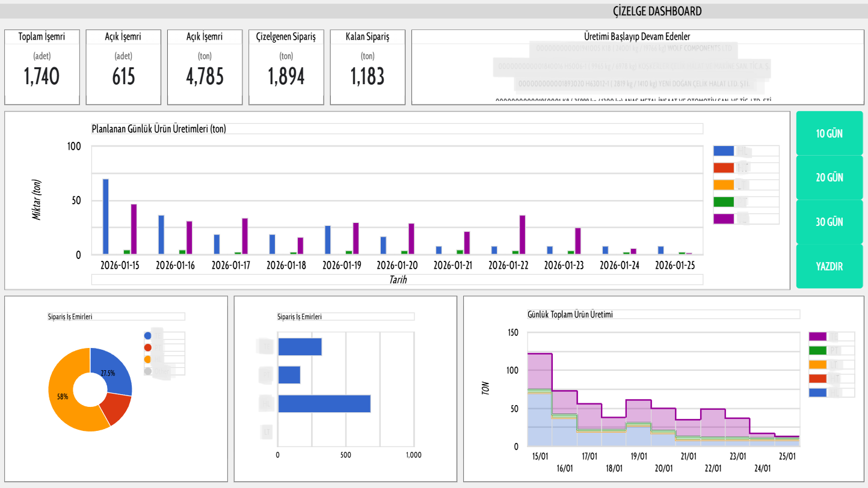
Task: Click purple swatch in daily production legend
Action: (724, 219)
